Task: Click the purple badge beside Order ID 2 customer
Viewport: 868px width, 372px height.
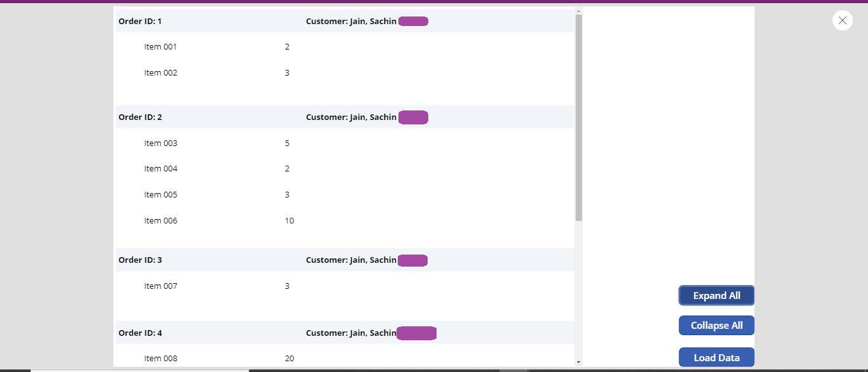Action: [x=413, y=117]
